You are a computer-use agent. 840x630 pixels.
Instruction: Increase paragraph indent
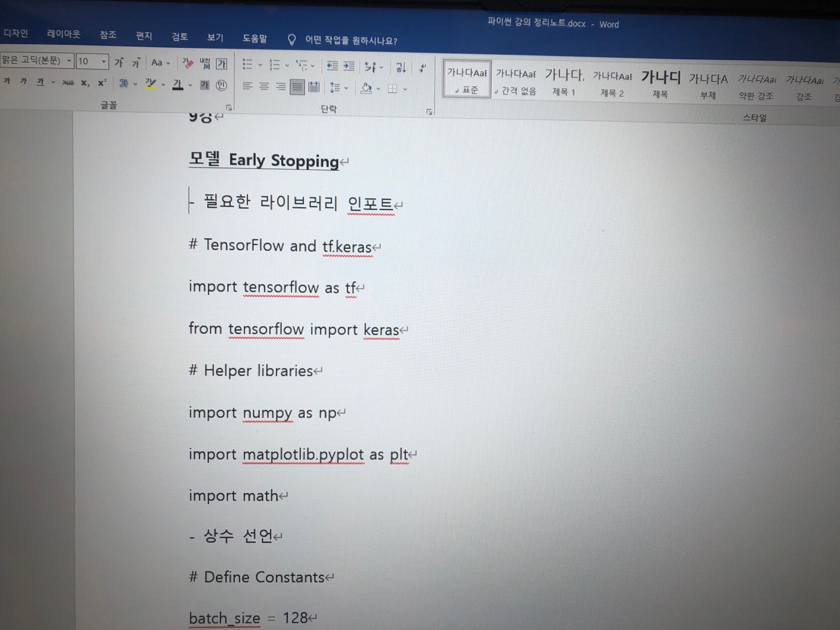(349, 66)
